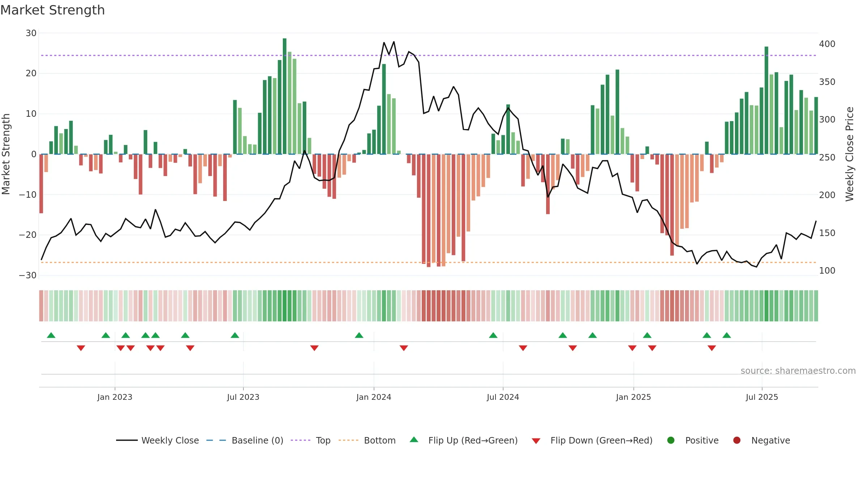Click the 100 price tick label

(x=827, y=271)
